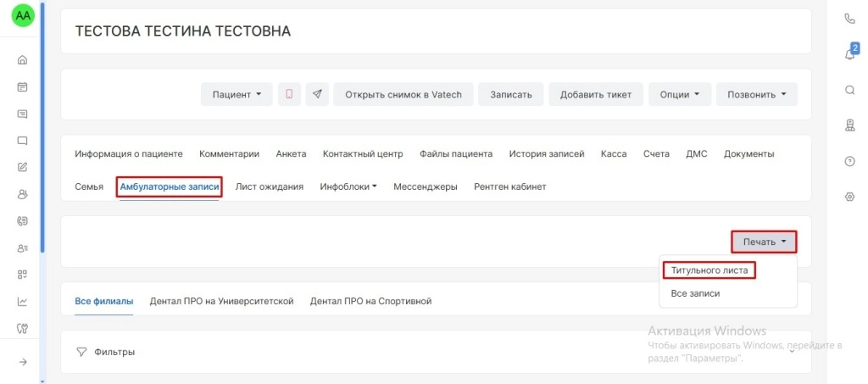Select Титульного листа from Печать menu

tap(709, 270)
